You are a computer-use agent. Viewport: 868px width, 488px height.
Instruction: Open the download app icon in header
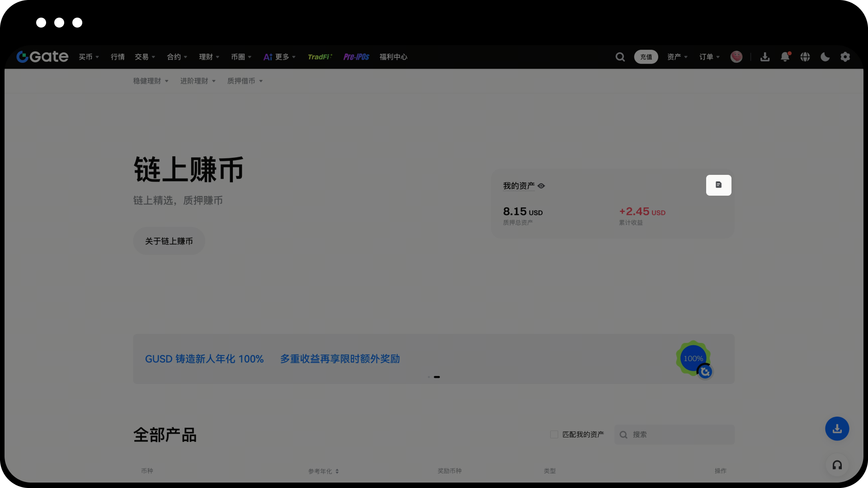pos(765,57)
